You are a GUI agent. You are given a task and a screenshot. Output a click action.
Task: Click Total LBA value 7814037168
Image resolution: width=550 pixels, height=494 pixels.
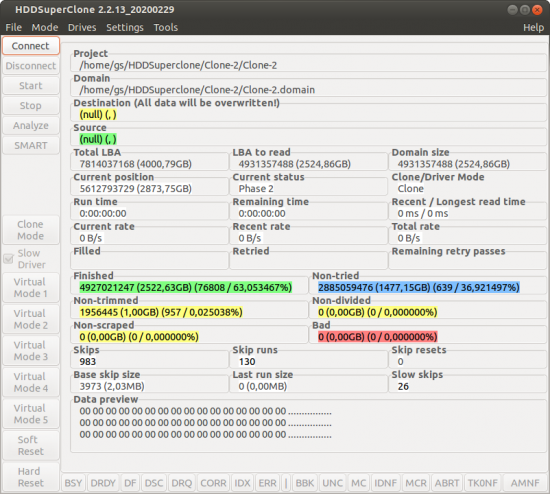[135, 164]
